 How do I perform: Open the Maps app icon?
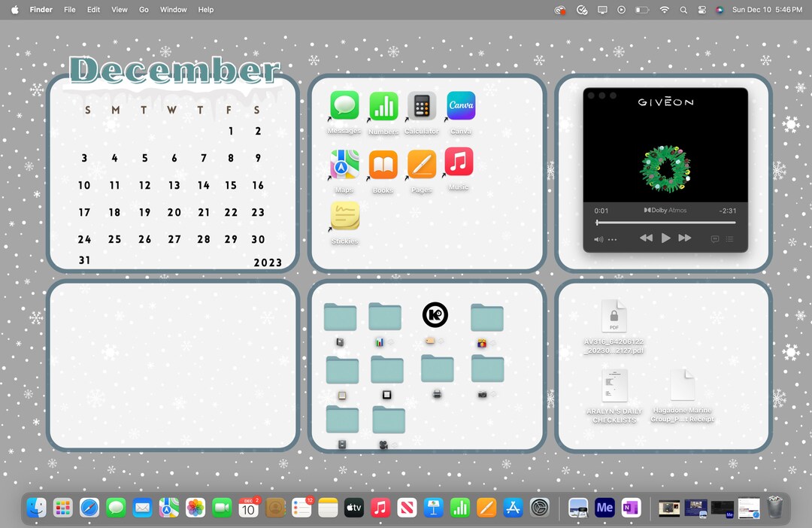tap(344, 164)
